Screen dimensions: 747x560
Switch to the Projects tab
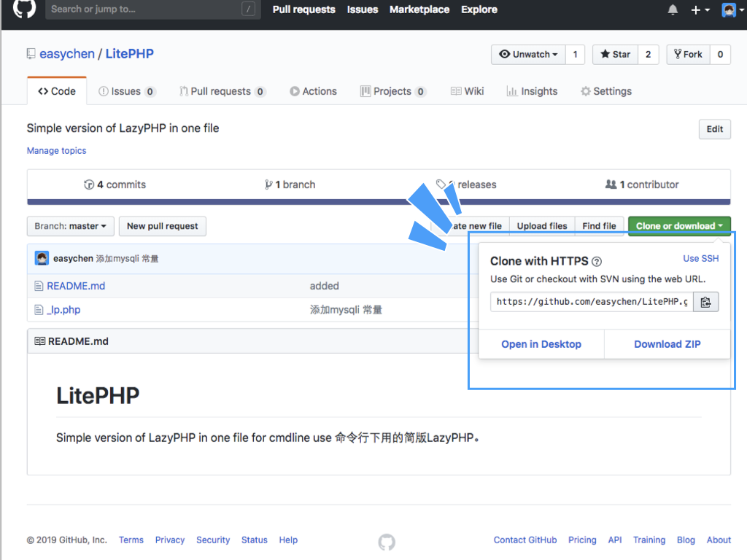393,91
